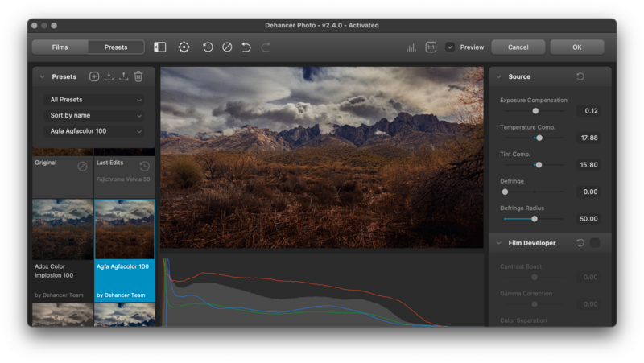This screenshot has height=363, width=644.
Task: Import a preset with download icon
Action: [x=109, y=76]
